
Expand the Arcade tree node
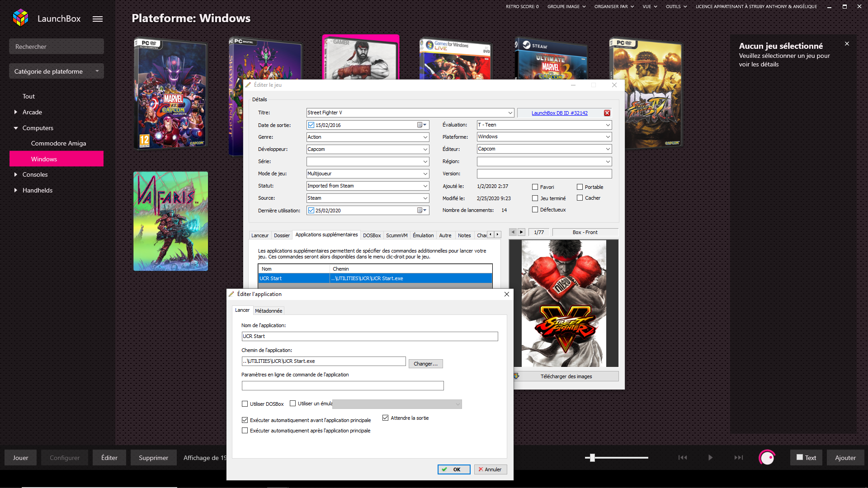click(16, 112)
